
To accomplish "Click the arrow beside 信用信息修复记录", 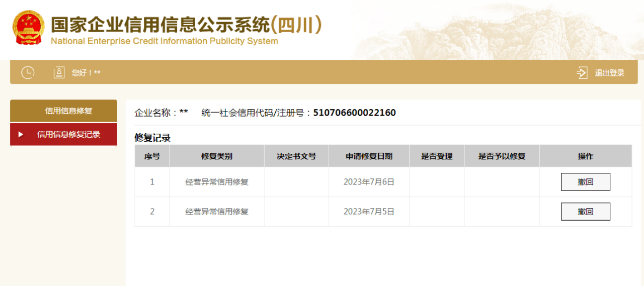I will coord(21,135).
